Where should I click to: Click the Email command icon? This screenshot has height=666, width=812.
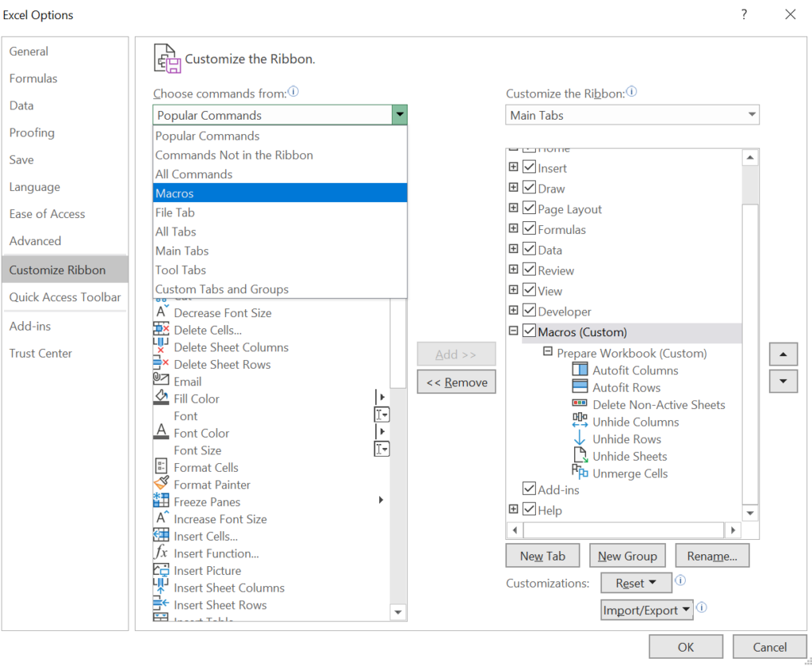[161, 380]
